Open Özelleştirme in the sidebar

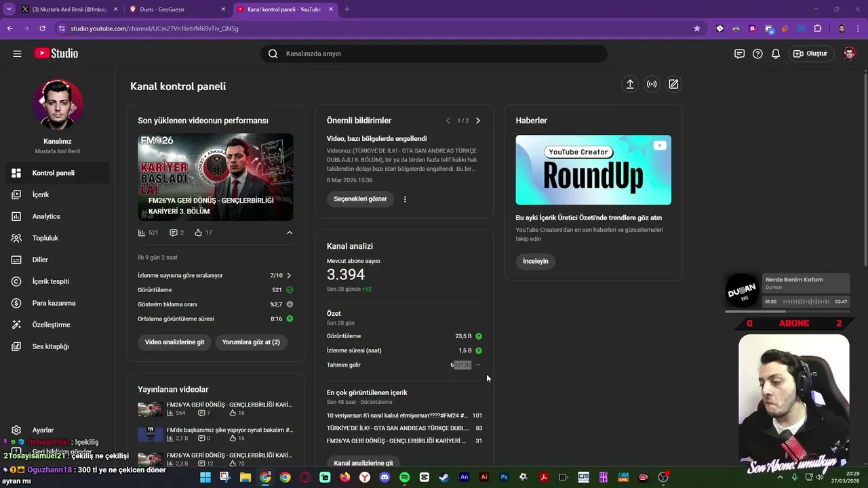pyautogui.click(x=57, y=325)
